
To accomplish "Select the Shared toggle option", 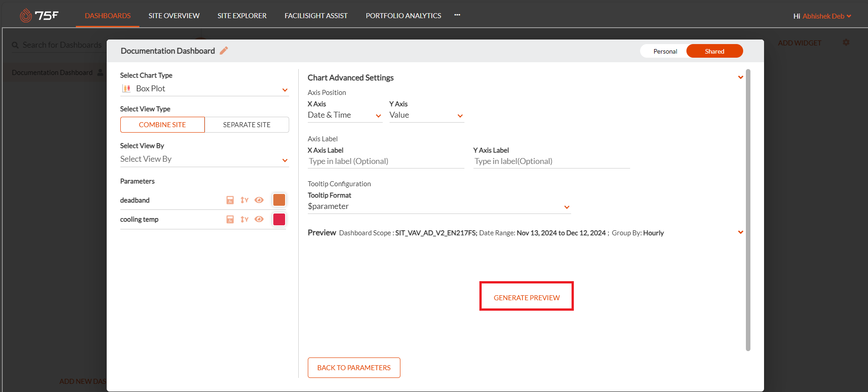I will (x=715, y=51).
